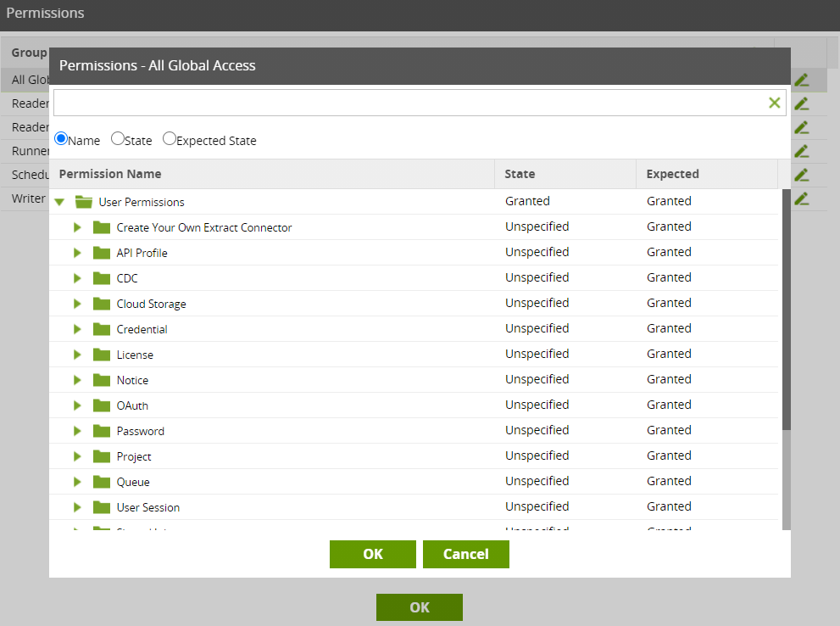840x626 pixels.
Task: Expand the OAuth node
Action: (x=77, y=405)
